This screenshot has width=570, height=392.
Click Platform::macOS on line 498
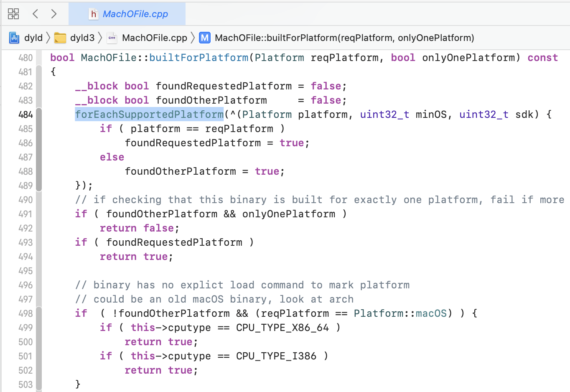400,313
